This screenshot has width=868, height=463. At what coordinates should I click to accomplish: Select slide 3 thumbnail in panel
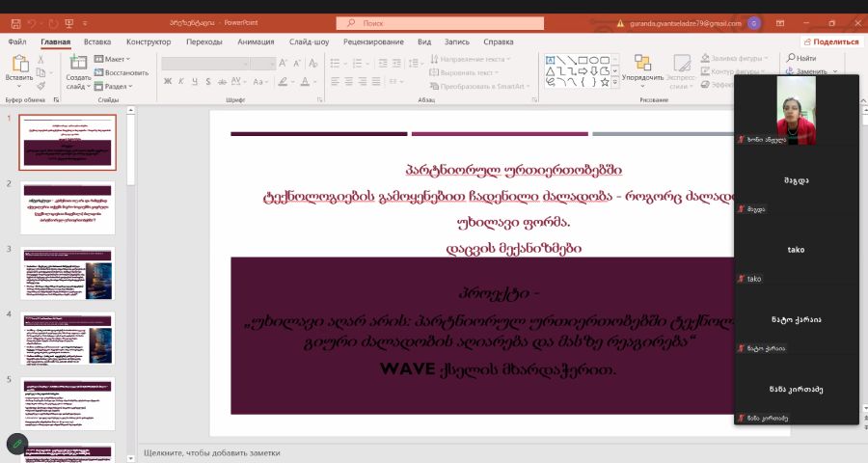pos(68,273)
